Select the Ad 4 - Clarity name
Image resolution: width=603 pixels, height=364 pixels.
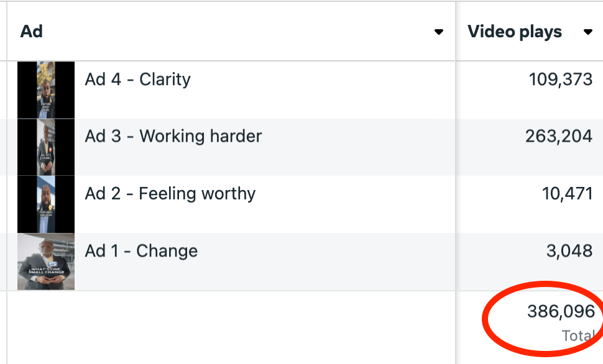pos(137,80)
